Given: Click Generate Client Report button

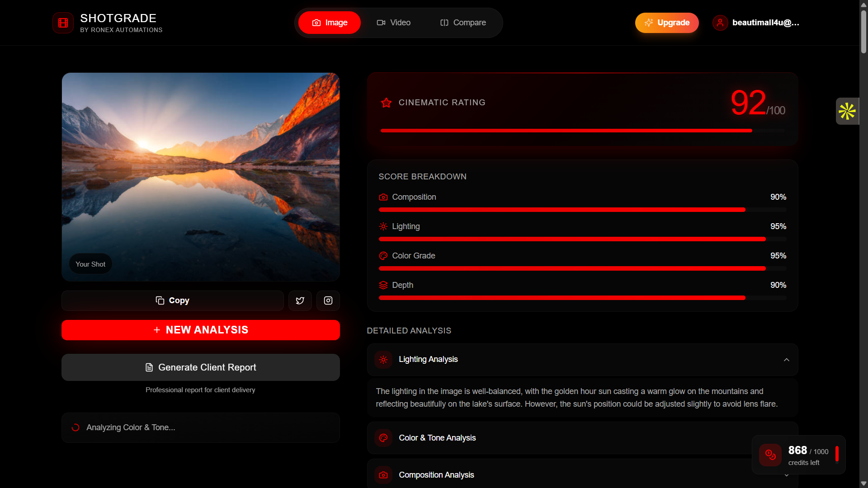Looking at the screenshot, I should pos(200,367).
